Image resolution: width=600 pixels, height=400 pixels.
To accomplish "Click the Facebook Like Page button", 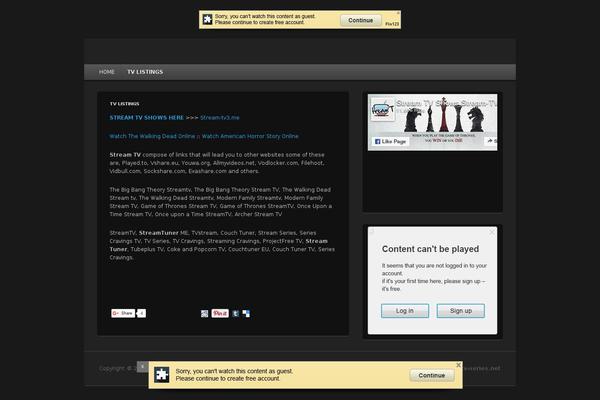I will pyautogui.click(x=390, y=141).
